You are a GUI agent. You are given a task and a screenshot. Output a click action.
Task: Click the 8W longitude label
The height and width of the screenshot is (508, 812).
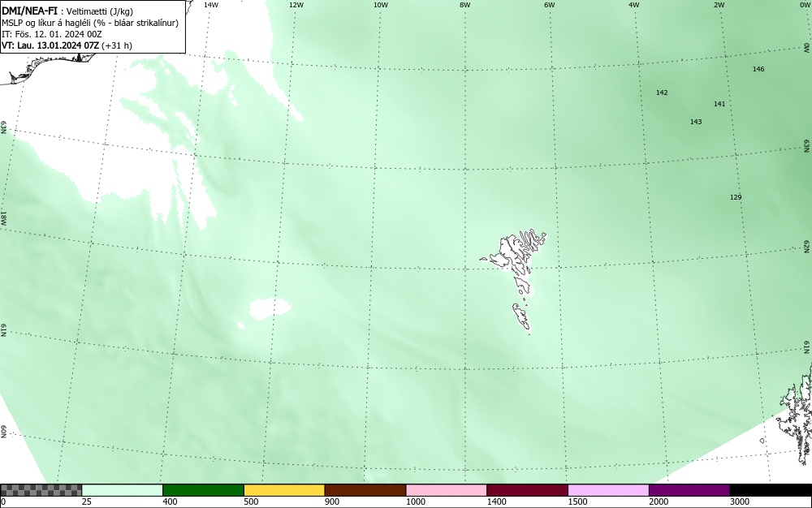[465, 5]
